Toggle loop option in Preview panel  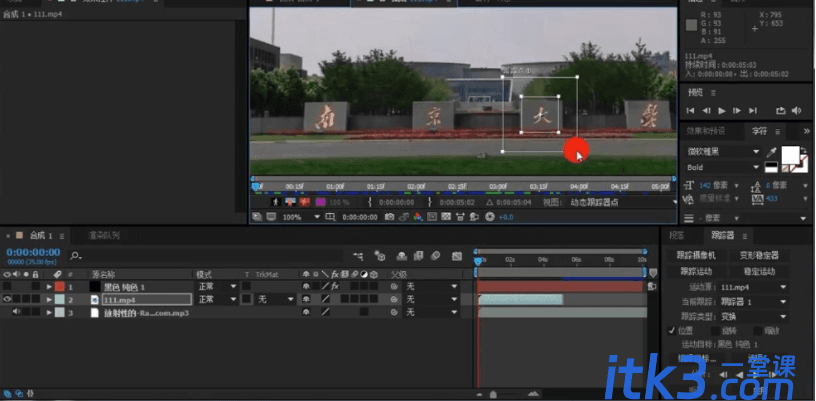781,111
